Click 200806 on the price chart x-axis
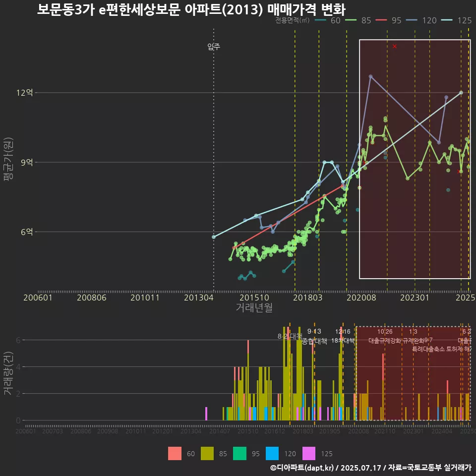 pos(91,297)
